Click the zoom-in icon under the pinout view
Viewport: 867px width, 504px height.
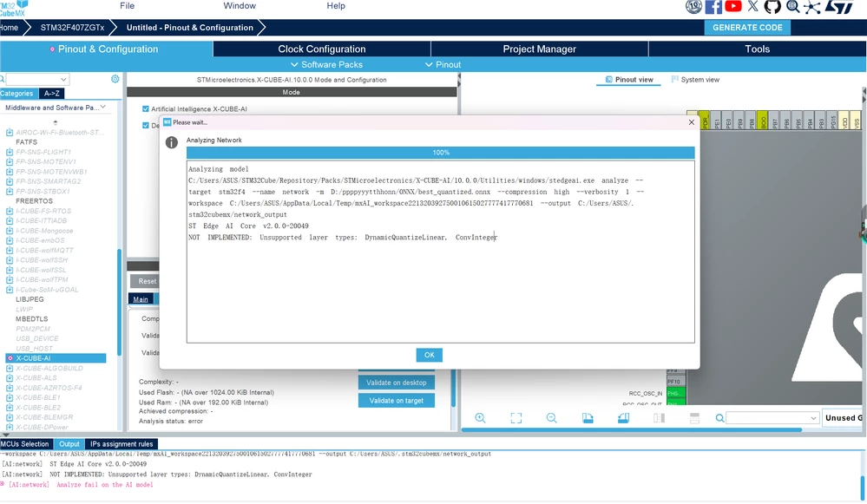tap(481, 418)
